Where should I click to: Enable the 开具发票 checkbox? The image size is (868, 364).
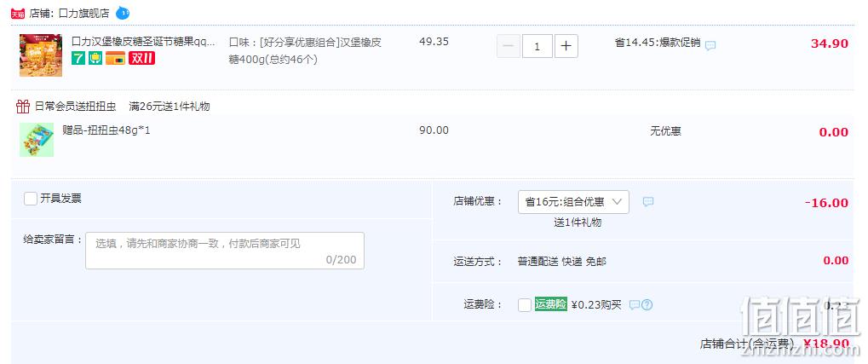(31, 199)
